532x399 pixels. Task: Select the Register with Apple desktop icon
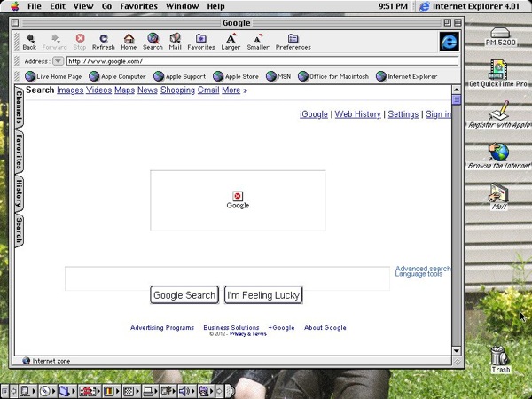pyautogui.click(x=498, y=114)
